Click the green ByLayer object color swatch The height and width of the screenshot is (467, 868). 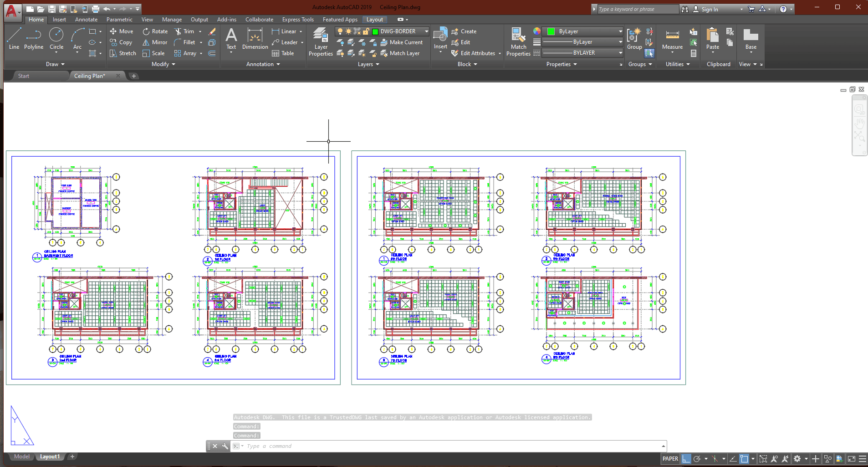click(551, 31)
